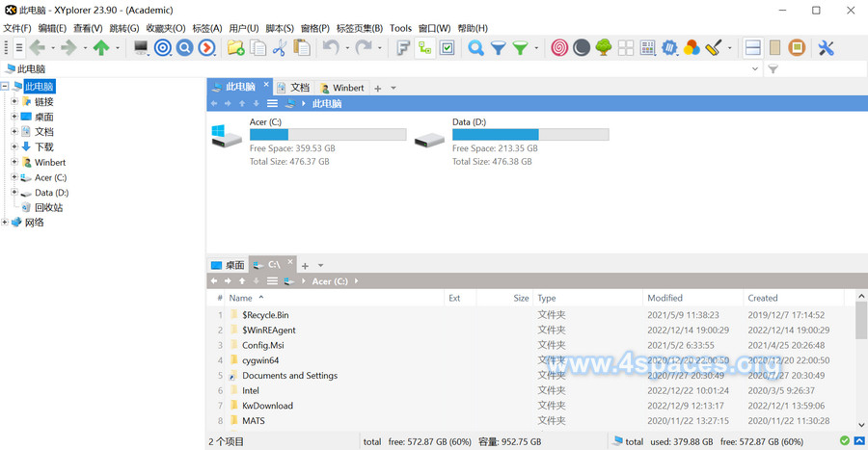Open Configuration wrench tools icon

826,47
